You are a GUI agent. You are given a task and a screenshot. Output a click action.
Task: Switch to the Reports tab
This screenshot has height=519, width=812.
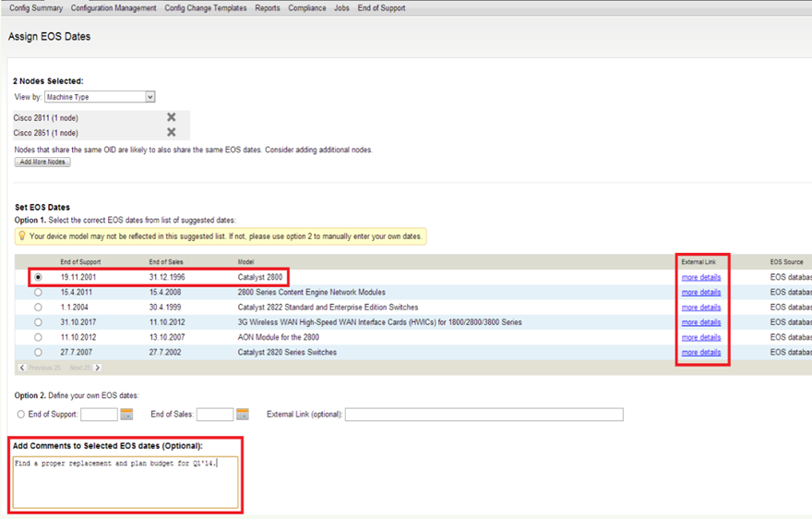(268, 8)
